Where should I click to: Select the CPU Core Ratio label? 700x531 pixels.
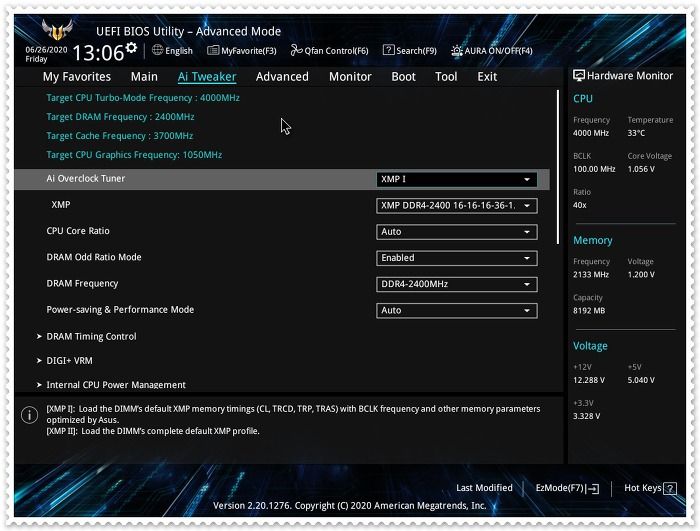[78, 231]
